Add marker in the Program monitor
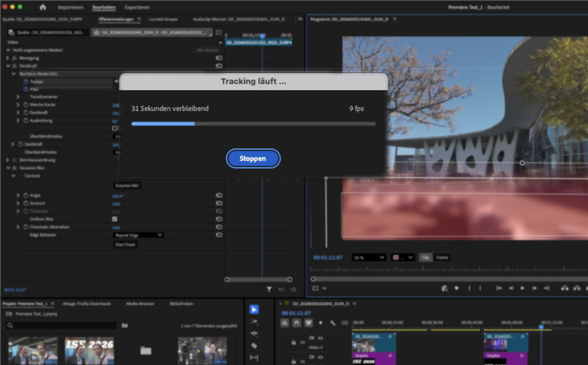588x365 pixels. pos(456,288)
